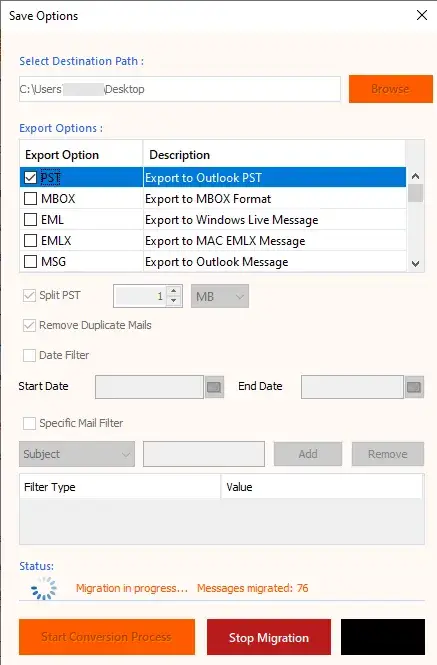
Task: Enable the Specific Mail Filter checkbox
Action: 29,423
